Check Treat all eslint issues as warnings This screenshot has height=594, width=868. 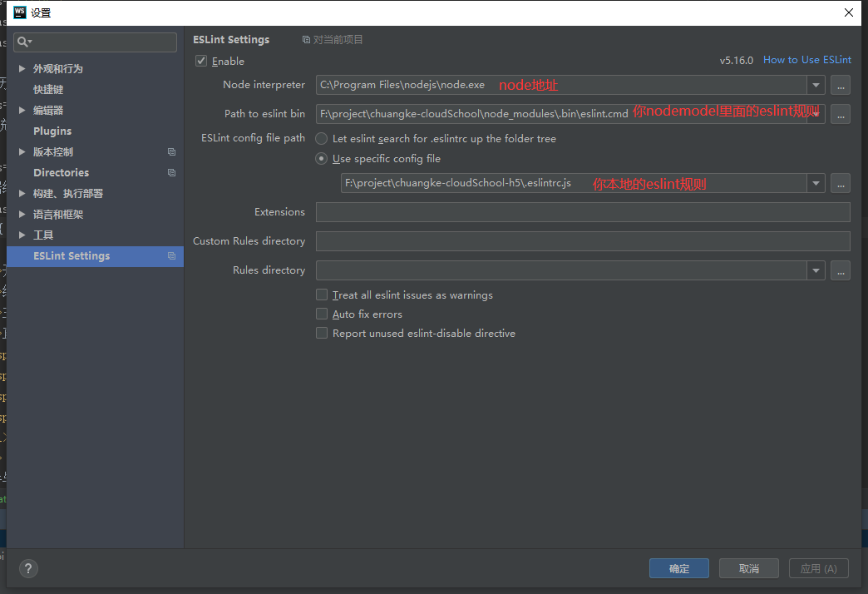(x=322, y=295)
